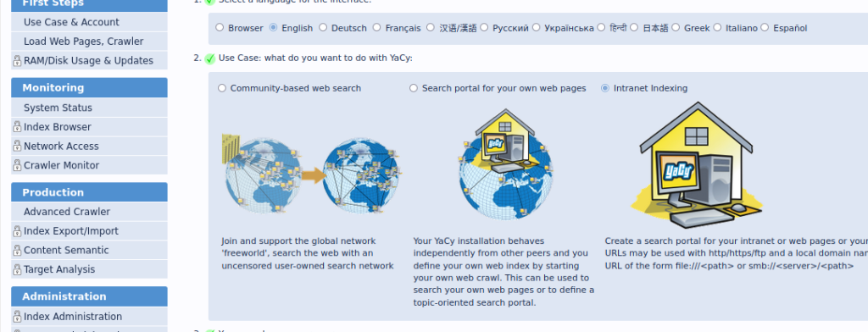This screenshot has width=868, height=332.
Task: Select the Intranet Indexing use case
Action: [605, 88]
